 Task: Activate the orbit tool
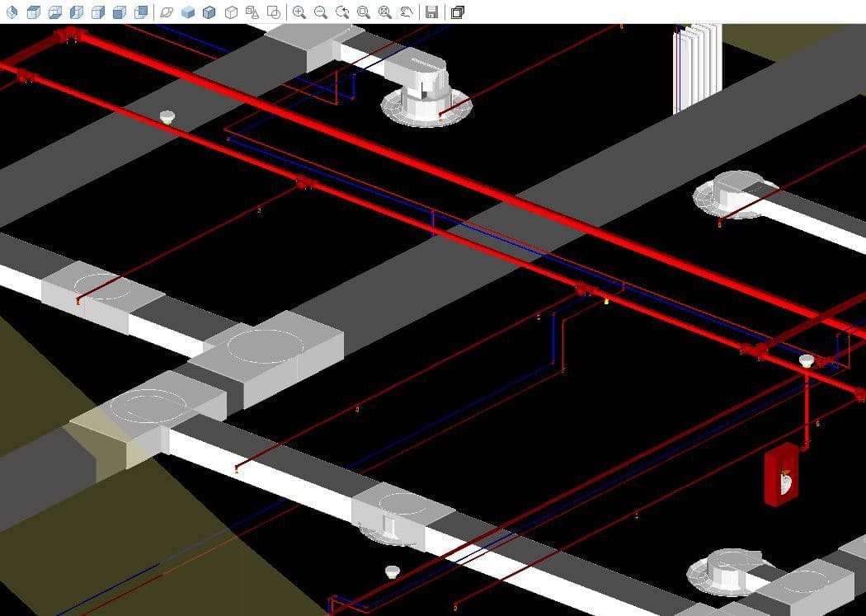[167, 12]
